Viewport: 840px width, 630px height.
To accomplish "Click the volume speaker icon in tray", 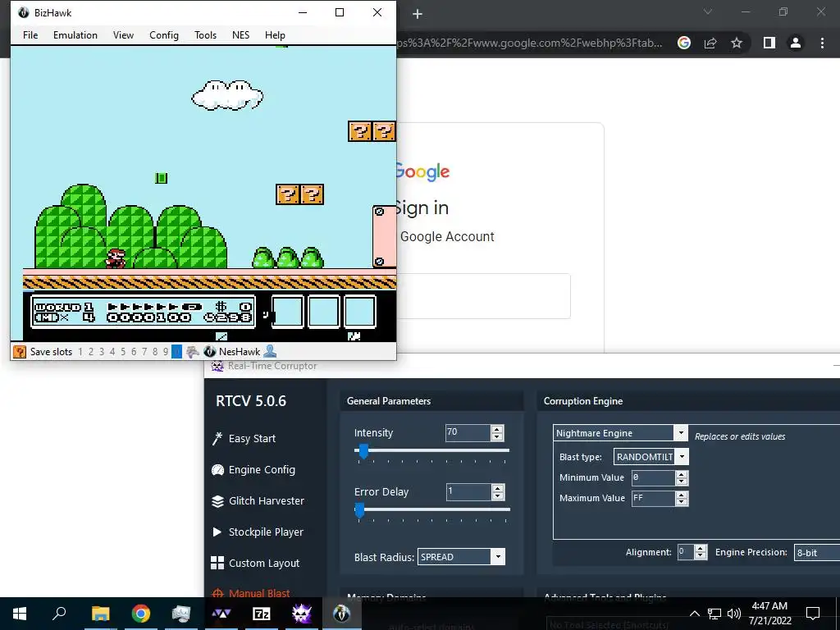I will (x=734, y=614).
